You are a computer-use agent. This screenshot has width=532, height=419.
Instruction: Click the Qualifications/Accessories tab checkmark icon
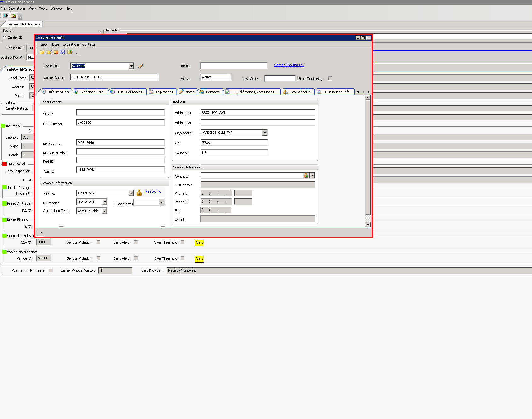(228, 92)
